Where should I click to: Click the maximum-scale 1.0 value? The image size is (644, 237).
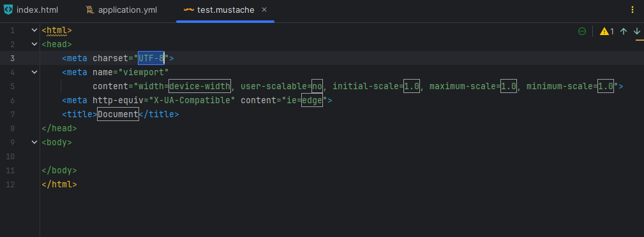point(509,86)
